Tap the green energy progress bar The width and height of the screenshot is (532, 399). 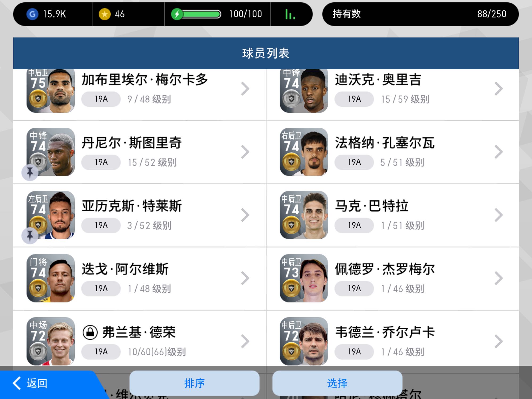tap(201, 14)
